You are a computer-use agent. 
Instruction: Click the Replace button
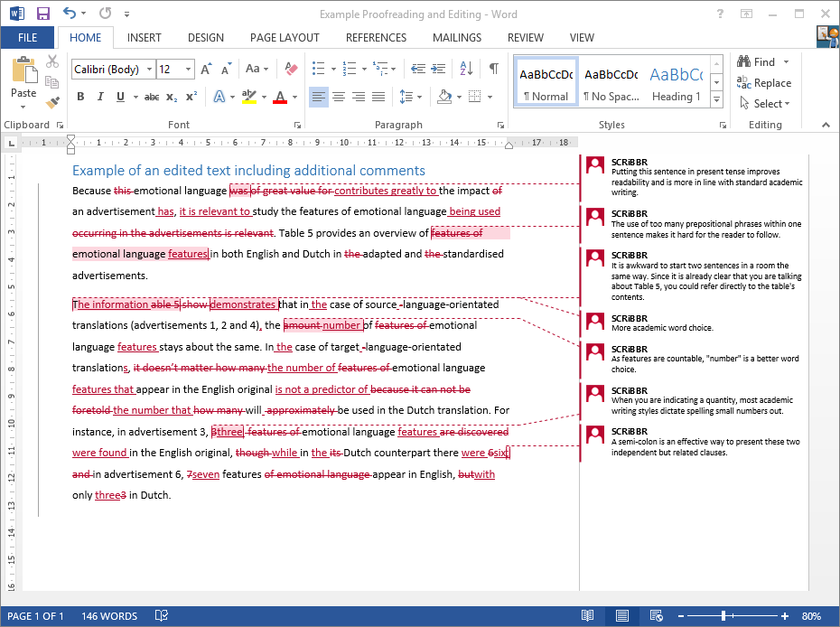(x=764, y=83)
